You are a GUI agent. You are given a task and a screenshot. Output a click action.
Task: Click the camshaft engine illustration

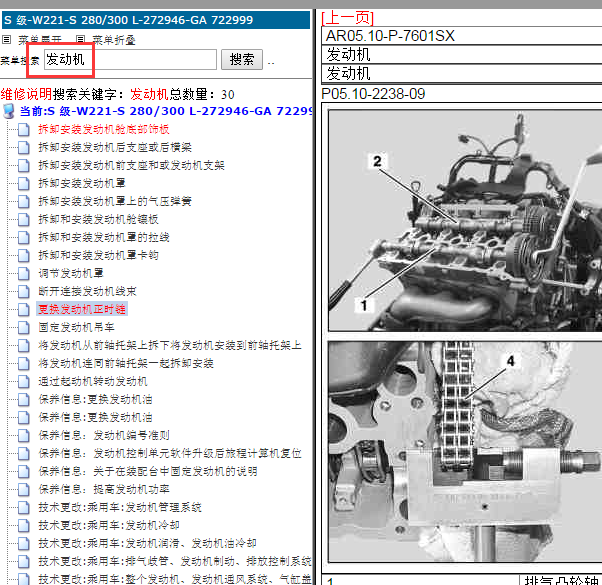(x=465, y=220)
